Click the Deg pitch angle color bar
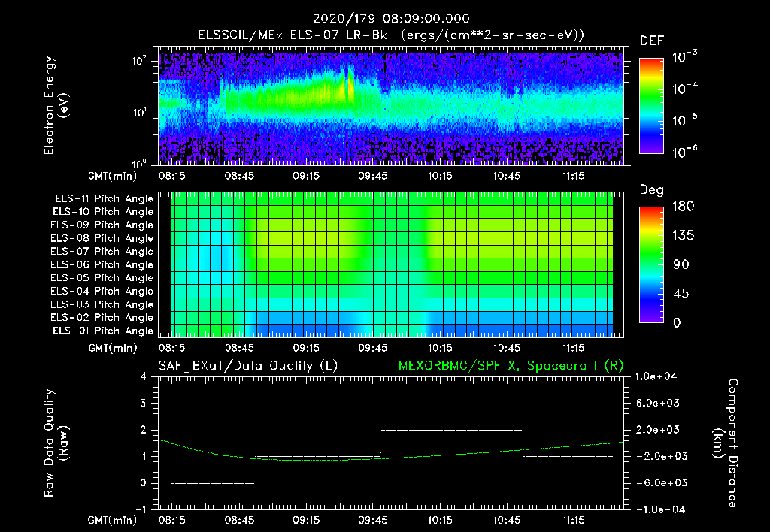This screenshot has height=532, width=770. pyautogui.click(x=651, y=264)
